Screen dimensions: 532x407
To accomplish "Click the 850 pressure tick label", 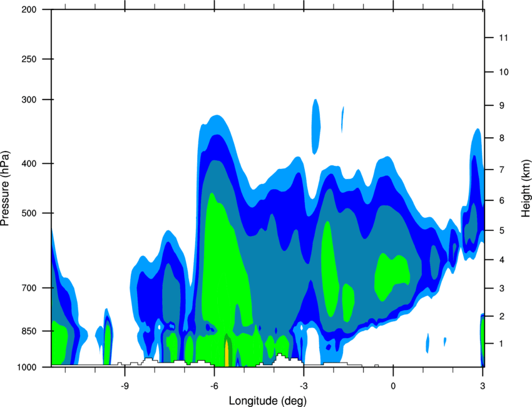I will click(29, 331).
